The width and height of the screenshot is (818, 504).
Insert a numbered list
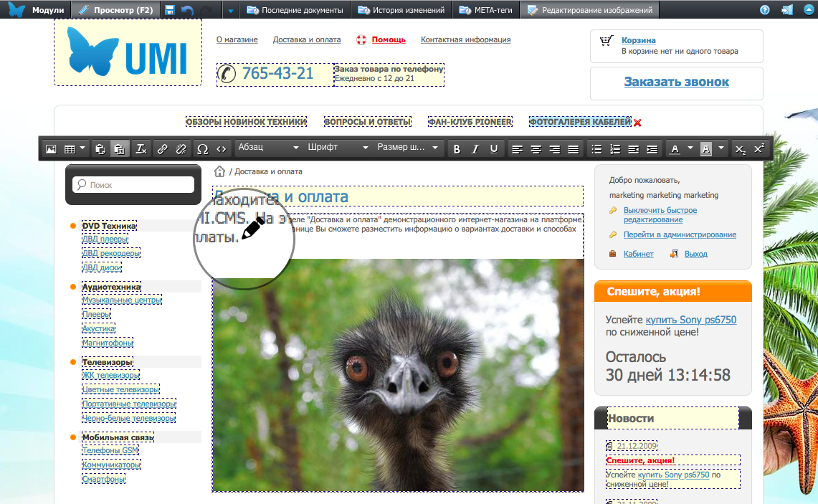pos(616,149)
